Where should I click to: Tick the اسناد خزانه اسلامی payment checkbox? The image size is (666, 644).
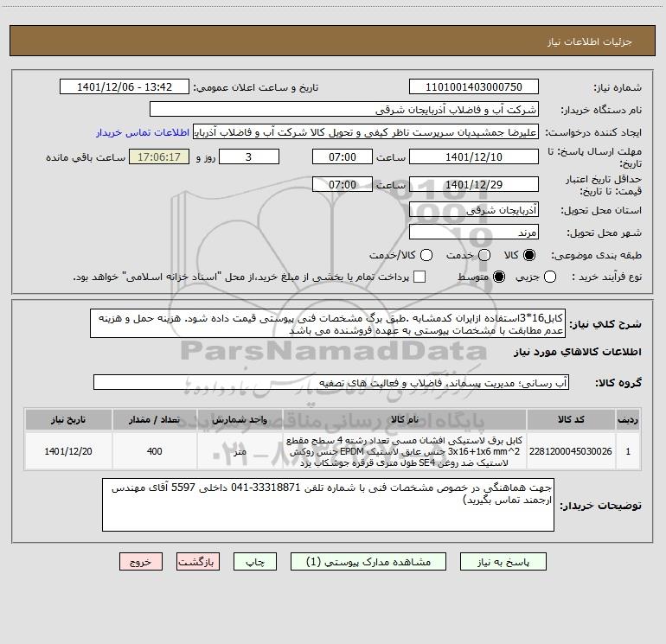pyautogui.click(x=419, y=277)
